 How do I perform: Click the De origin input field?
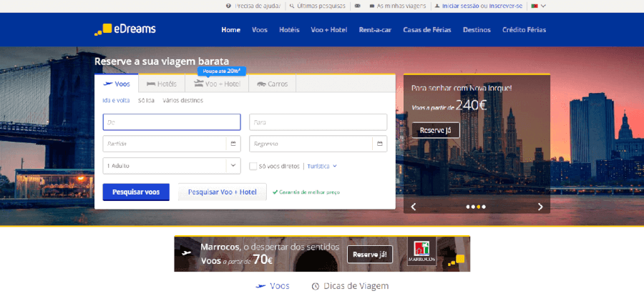point(171,122)
